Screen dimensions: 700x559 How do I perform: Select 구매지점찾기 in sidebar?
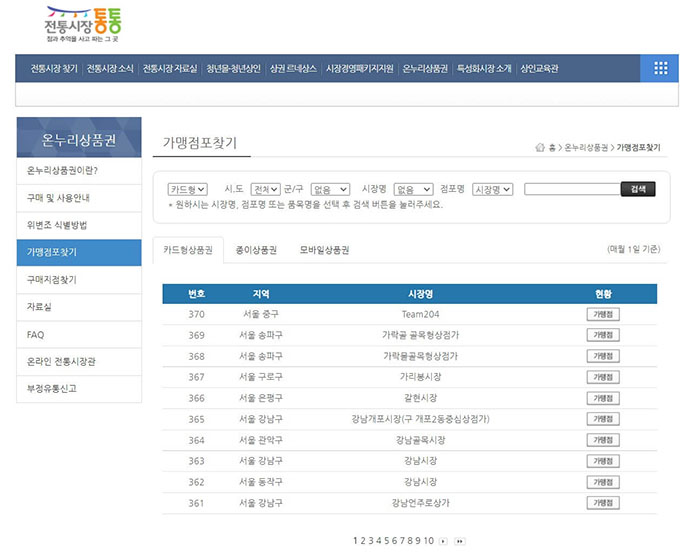tap(79, 280)
